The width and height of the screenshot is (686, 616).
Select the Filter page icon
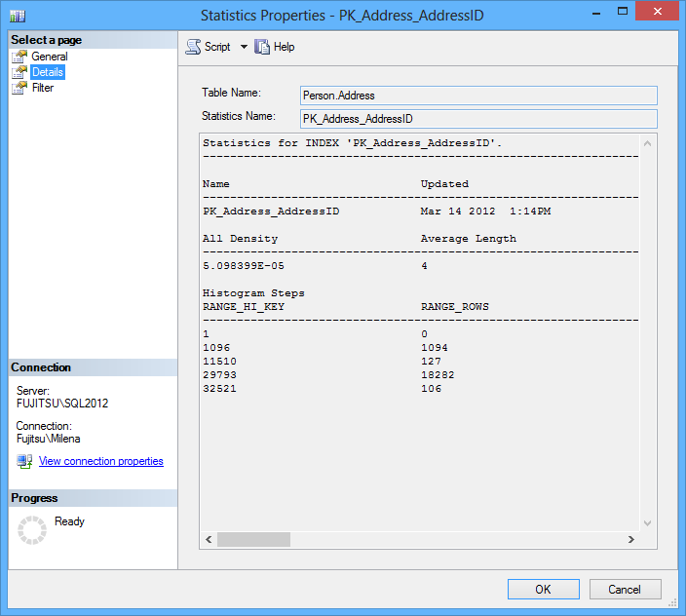19,88
